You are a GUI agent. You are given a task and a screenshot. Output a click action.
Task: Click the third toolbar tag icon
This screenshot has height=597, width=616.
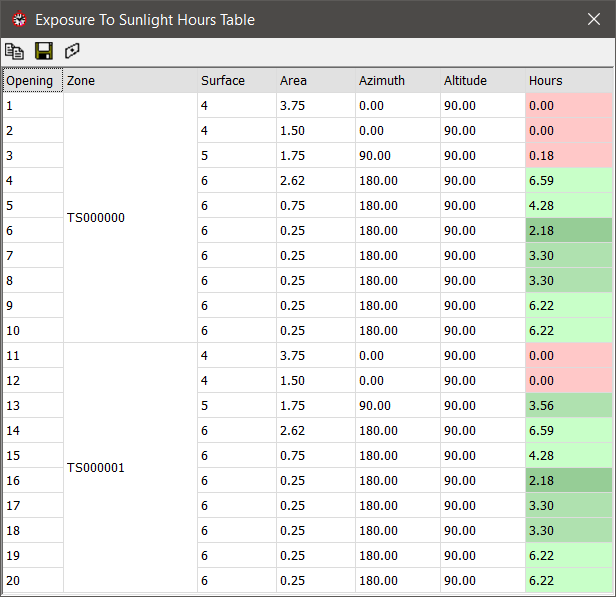click(x=71, y=51)
